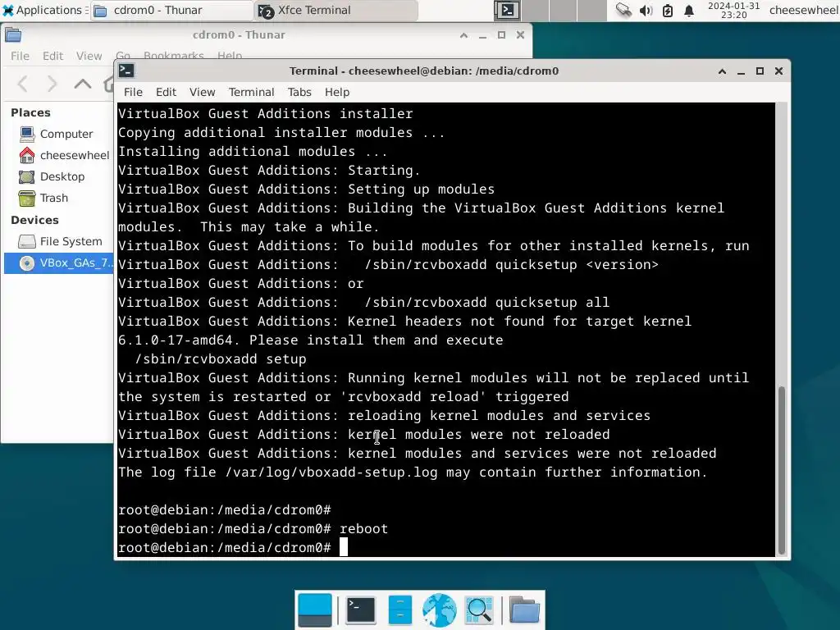Open Terminal window's Edit menu
The height and width of the screenshot is (630, 840).
pos(166,92)
